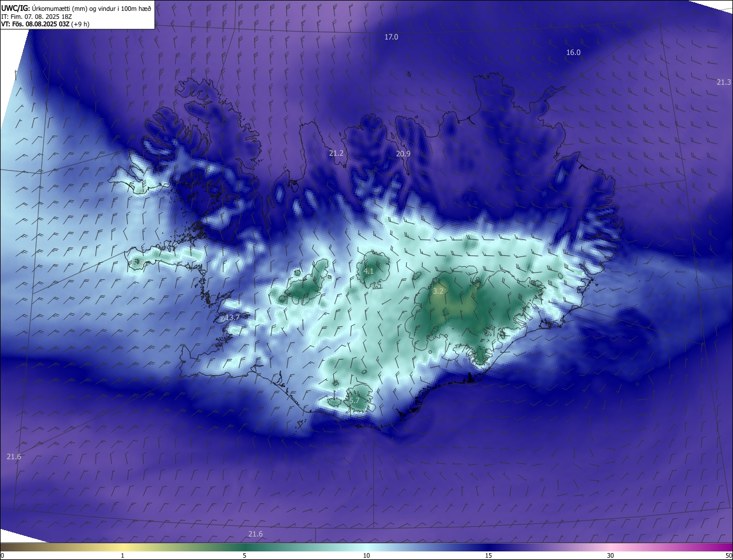Screen dimensions: 733x560
Task: Click the 4.1 value over the glacier
Action: (x=369, y=271)
